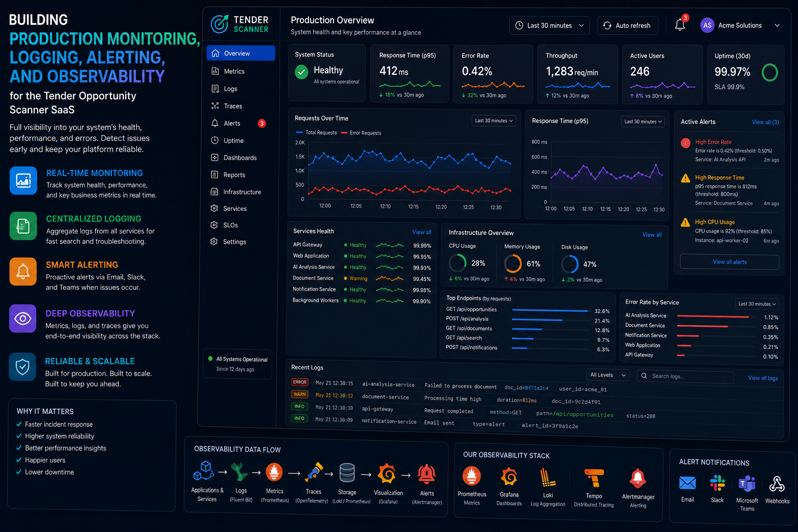
Task: Open the Last 30 minutes header dropdown
Action: [550, 25]
